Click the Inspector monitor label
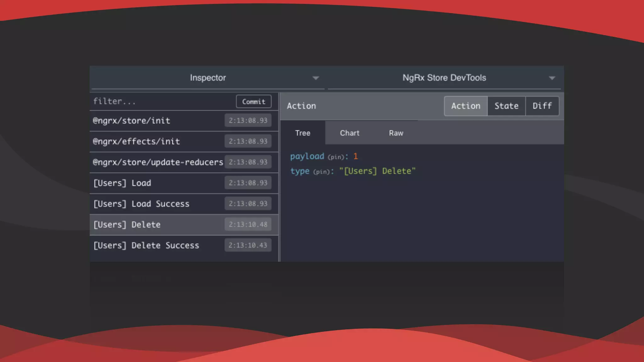The height and width of the screenshot is (362, 644). (208, 78)
